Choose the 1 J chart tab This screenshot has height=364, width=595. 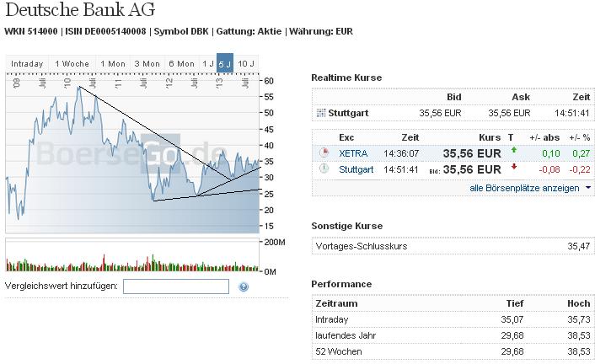207,64
